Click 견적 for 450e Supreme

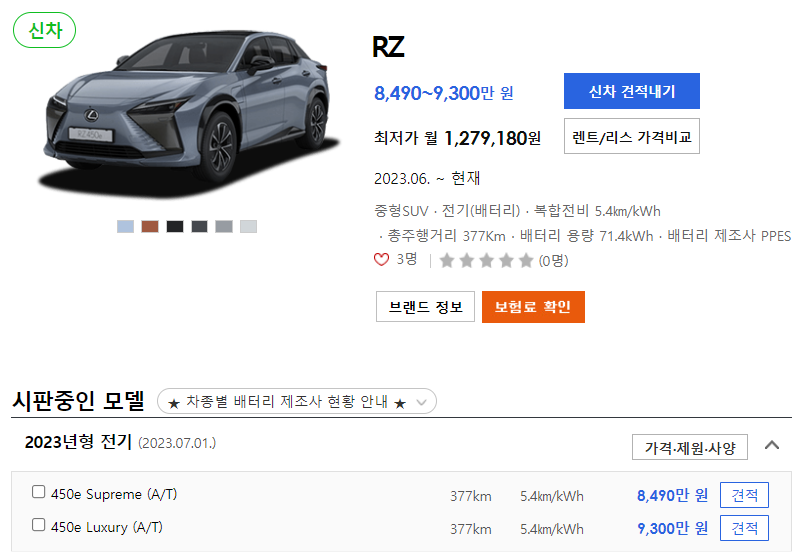click(744, 495)
